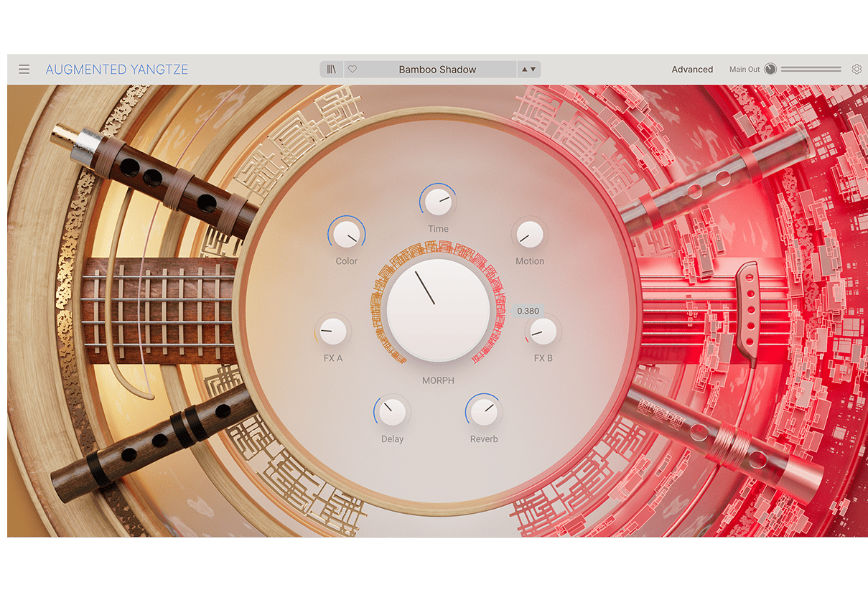Select previous preset with up arrow
868x605 pixels.
[525, 70]
